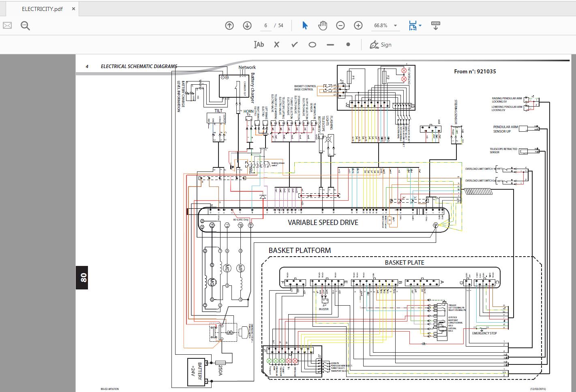
Task: Open the find text magnifier tool
Action: [x=25, y=26]
